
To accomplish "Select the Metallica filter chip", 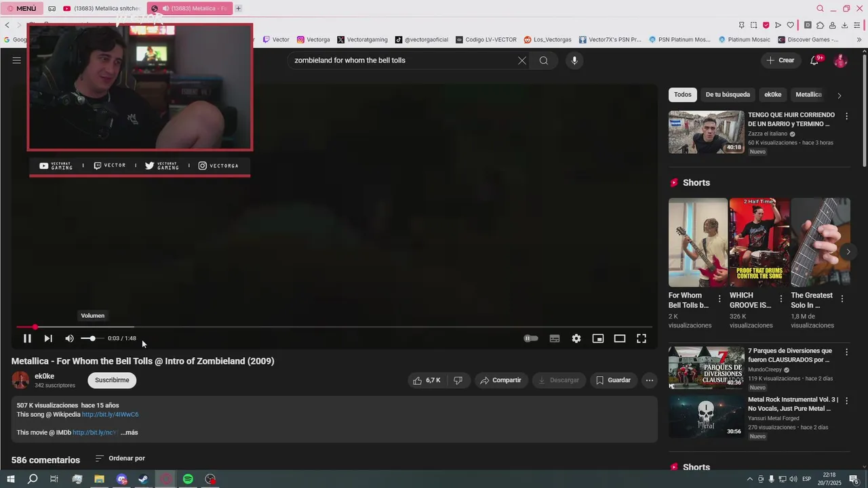I will pyautogui.click(x=808, y=95).
